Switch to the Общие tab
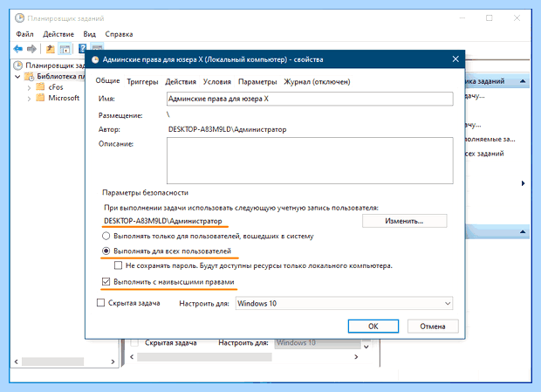The height and width of the screenshot is (392, 541). click(x=107, y=80)
